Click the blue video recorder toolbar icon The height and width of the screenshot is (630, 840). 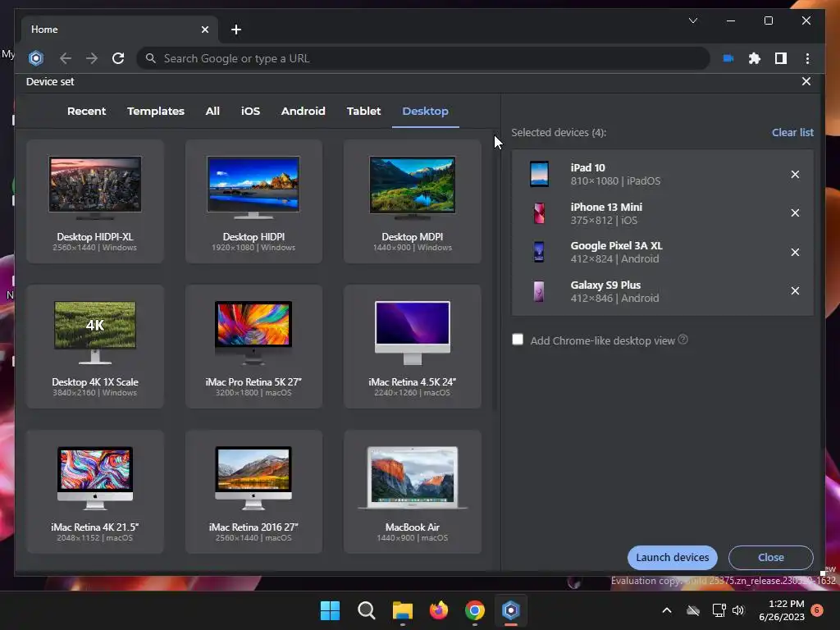pos(728,58)
